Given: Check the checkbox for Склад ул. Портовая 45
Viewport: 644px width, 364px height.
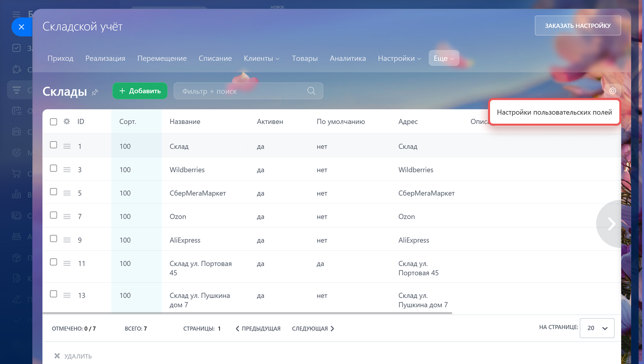Looking at the screenshot, I should click(x=53, y=262).
